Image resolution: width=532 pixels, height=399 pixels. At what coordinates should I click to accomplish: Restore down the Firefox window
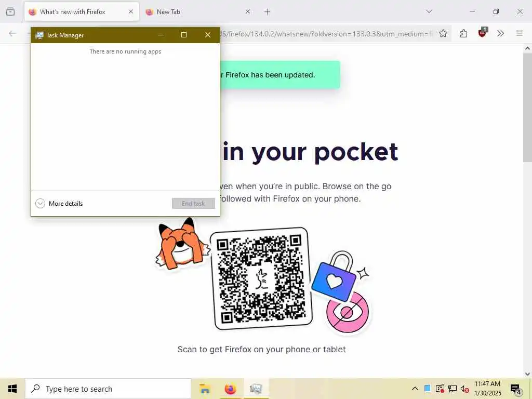[496, 11]
